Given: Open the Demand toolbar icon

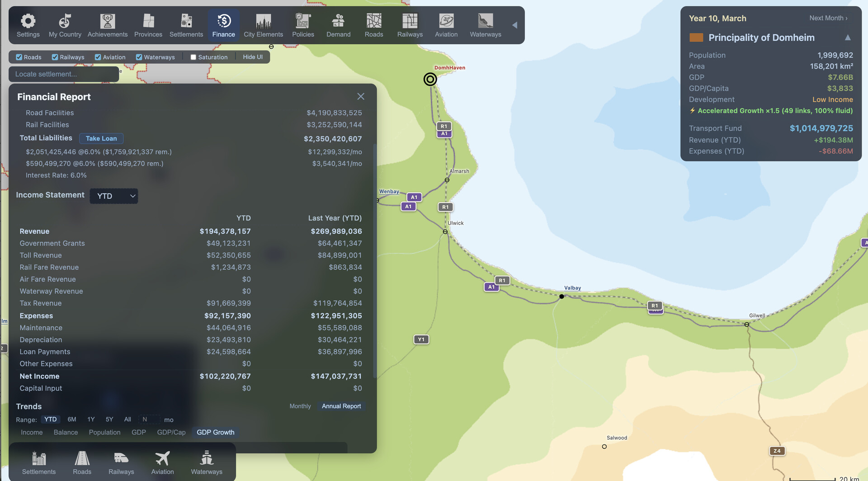Looking at the screenshot, I should 338,25.
